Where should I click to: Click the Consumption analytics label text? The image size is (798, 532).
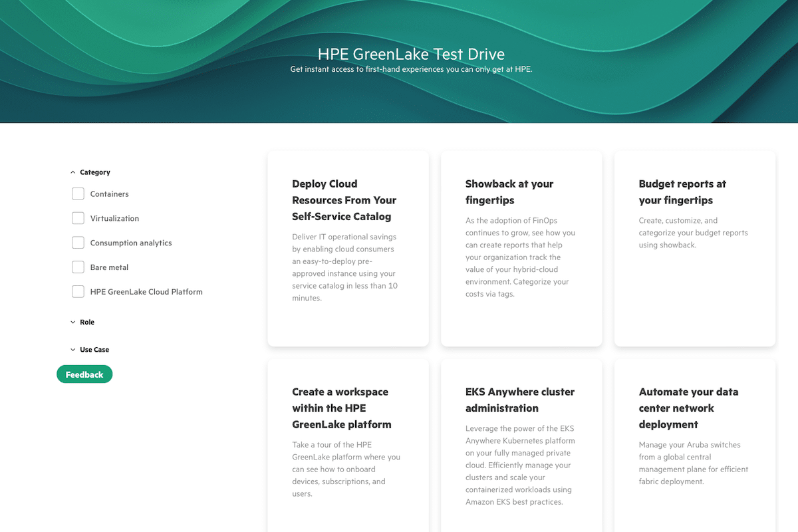coord(131,243)
